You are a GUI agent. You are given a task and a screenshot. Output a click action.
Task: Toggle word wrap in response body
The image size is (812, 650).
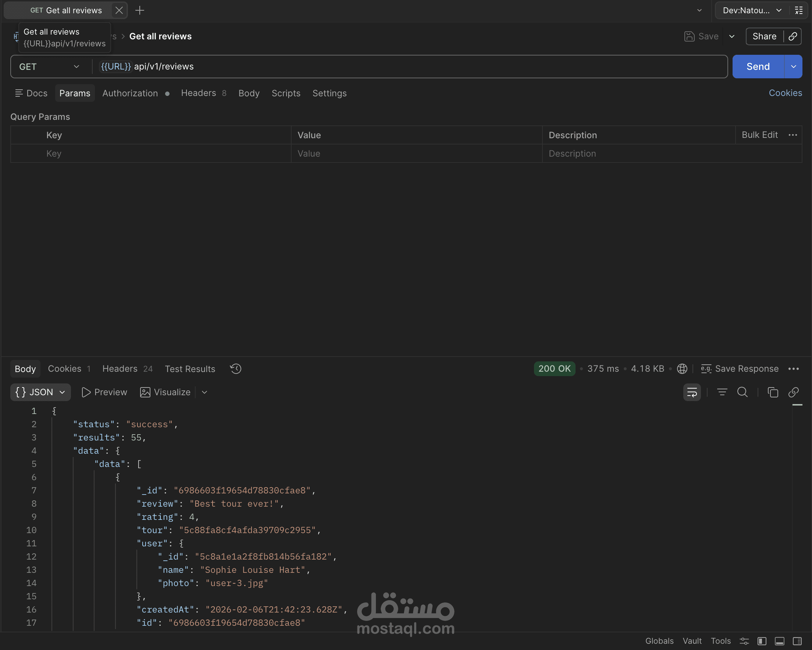click(x=691, y=392)
